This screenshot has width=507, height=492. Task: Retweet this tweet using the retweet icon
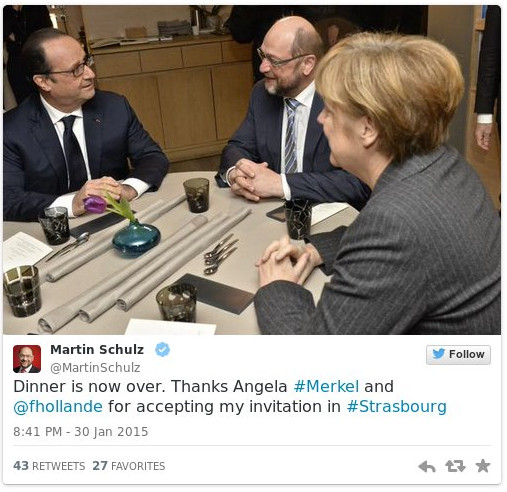pyautogui.click(x=455, y=466)
